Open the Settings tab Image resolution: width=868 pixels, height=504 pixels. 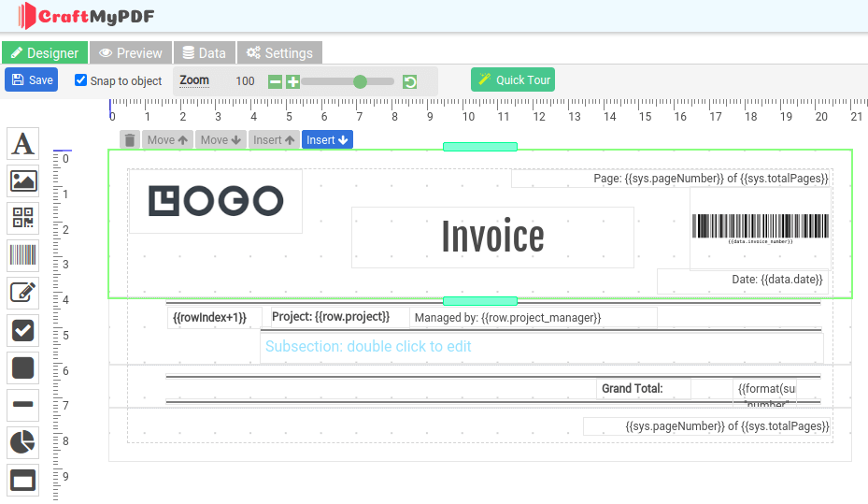pyautogui.click(x=279, y=52)
